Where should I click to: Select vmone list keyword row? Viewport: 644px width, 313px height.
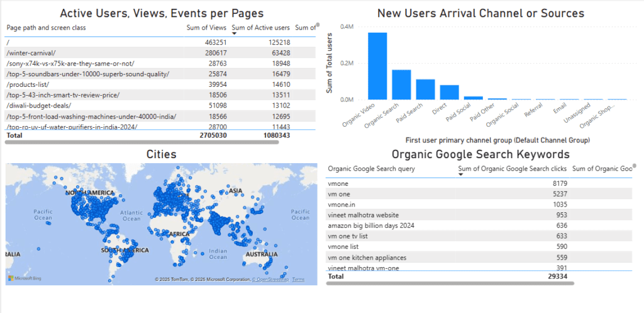[479, 247]
